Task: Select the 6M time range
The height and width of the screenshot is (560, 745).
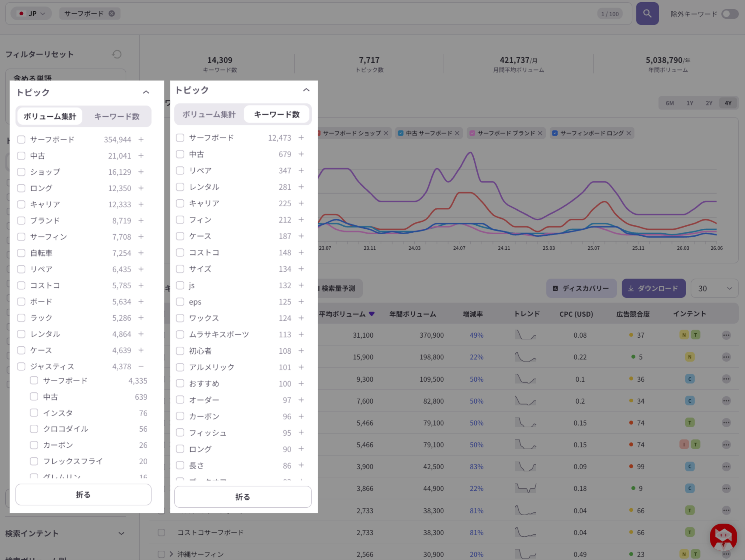Action: [670, 103]
